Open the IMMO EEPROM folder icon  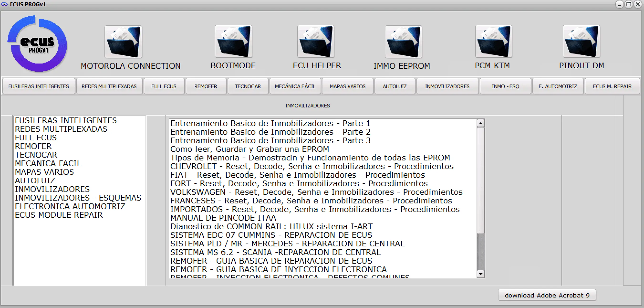point(404,42)
